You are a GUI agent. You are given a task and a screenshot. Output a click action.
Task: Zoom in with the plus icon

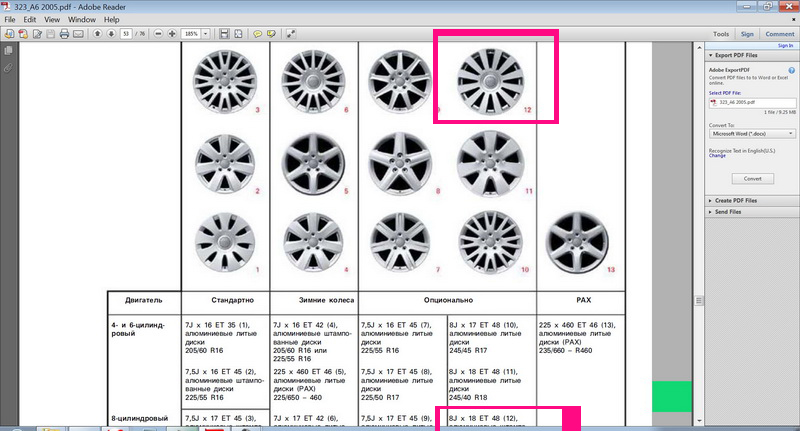(x=172, y=34)
